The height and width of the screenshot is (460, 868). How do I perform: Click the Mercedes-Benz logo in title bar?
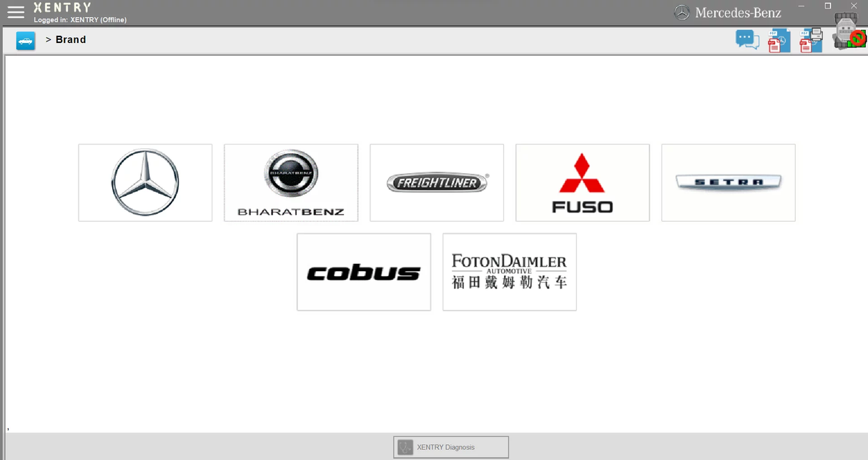pyautogui.click(x=728, y=13)
